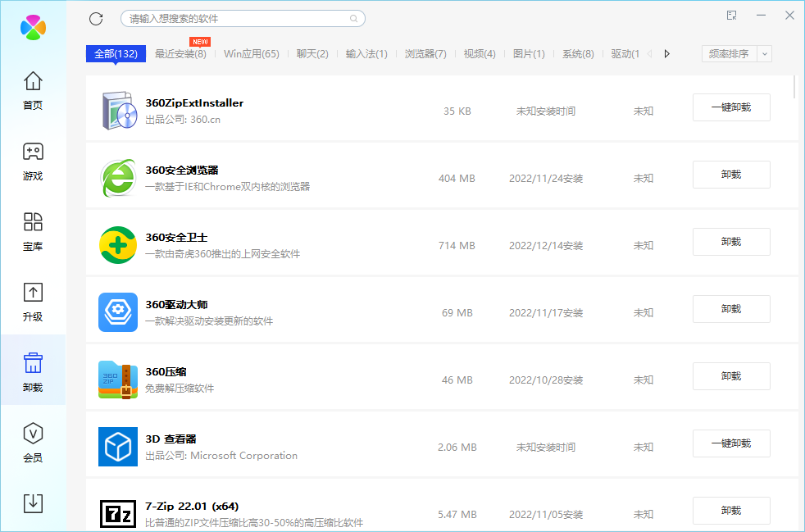Click the 出品公司: 360.cn text
Viewport: 805px width, 532px height.
click(x=183, y=120)
